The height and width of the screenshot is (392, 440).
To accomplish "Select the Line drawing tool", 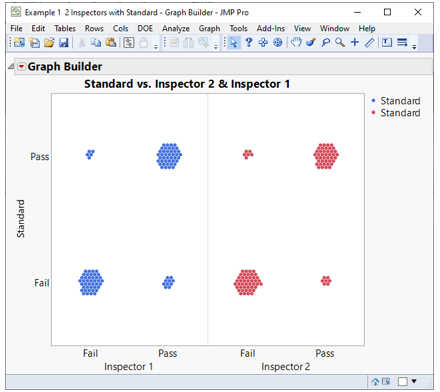I will [x=370, y=42].
